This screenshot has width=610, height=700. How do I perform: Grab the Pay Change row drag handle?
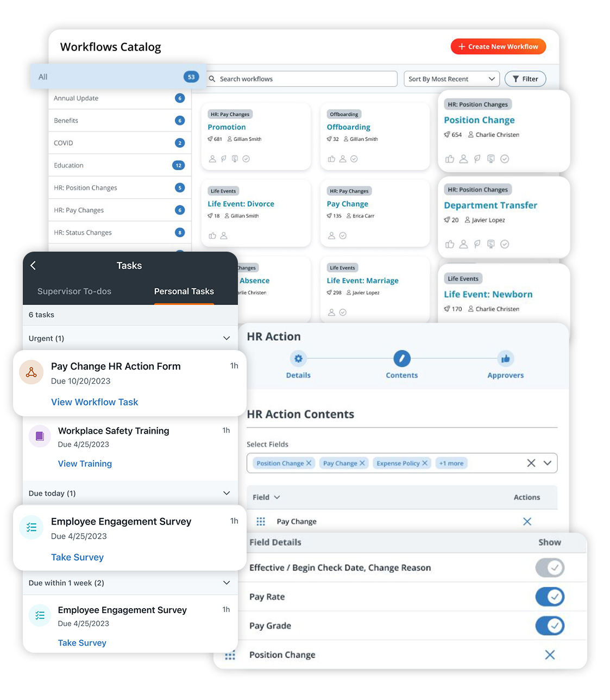tap(261, 522)
